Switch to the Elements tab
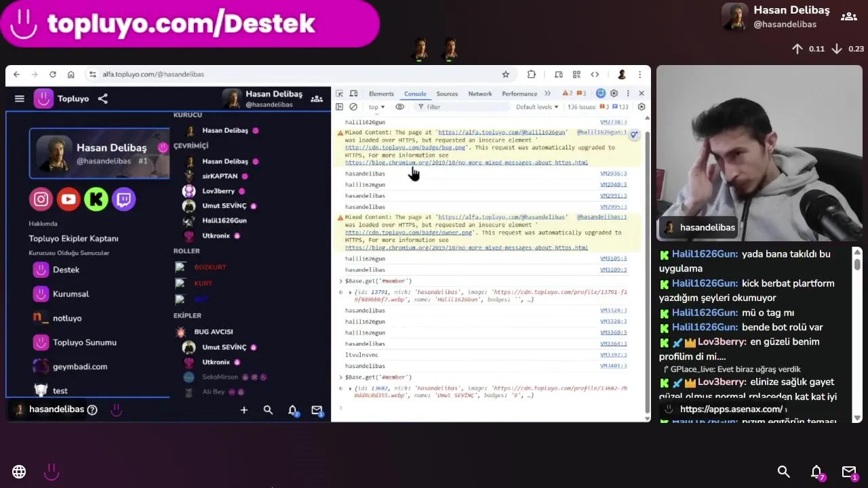The width and height of the screenshot is (868, 488). pos(381,94)
